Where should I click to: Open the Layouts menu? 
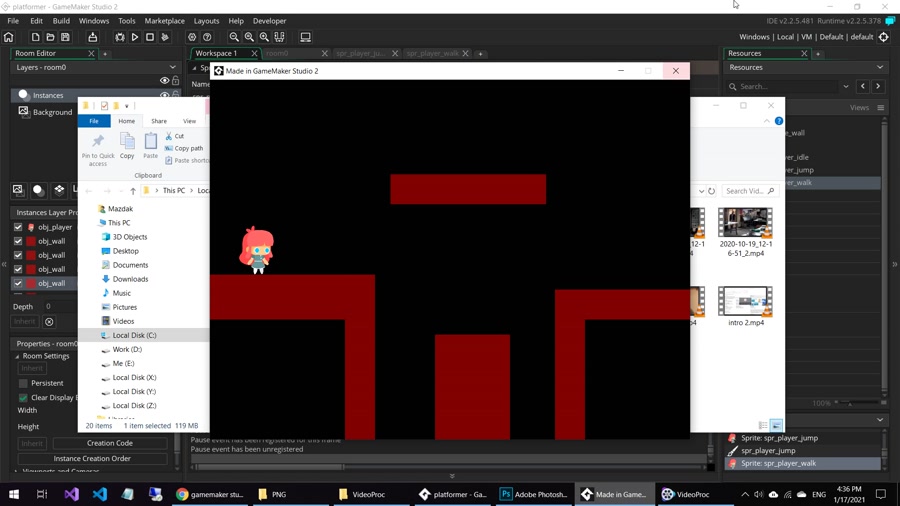click(206, 21)
